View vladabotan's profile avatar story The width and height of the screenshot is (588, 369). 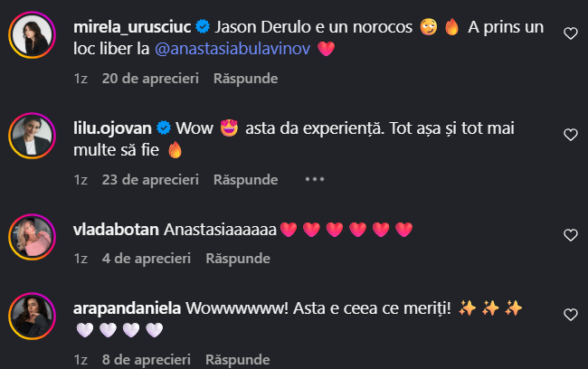point(33,237)
